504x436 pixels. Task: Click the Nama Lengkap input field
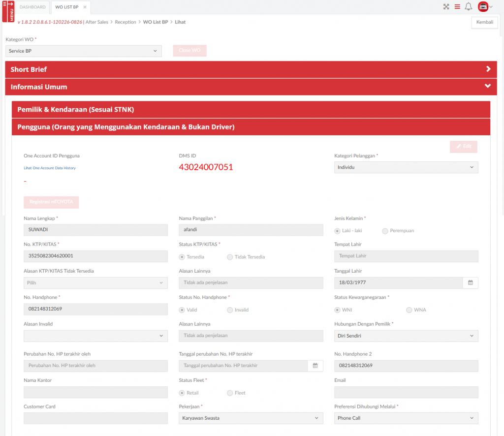click(x=95, y=230)
